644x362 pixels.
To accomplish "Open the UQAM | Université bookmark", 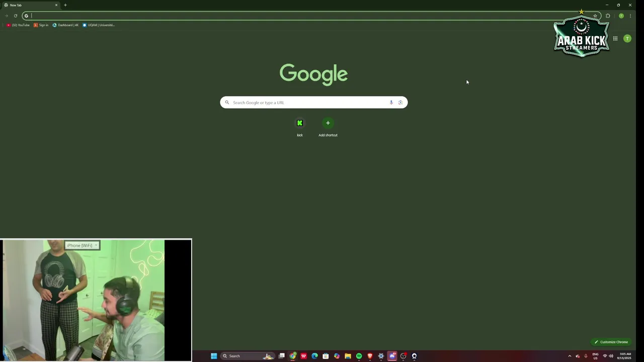I will [x=99, y=25].
